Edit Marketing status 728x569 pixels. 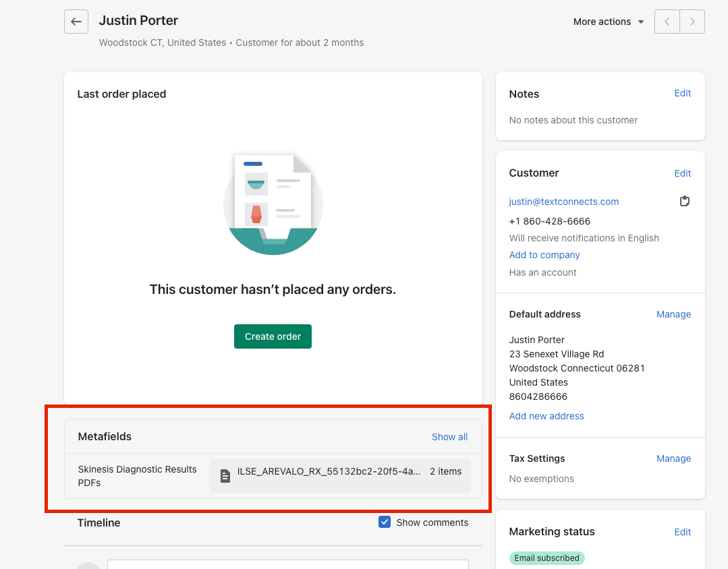click(682, 532)
